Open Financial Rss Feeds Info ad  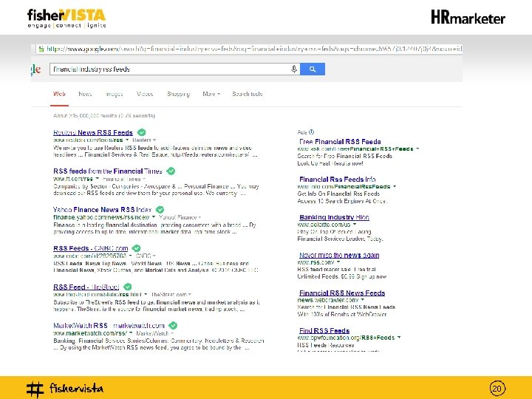coord(338,180)
